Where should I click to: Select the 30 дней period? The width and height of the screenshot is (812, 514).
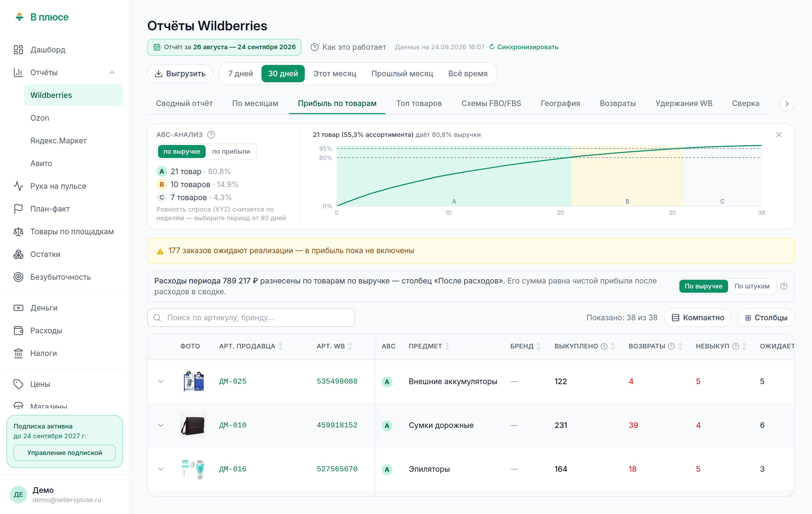tap(283, 74)
